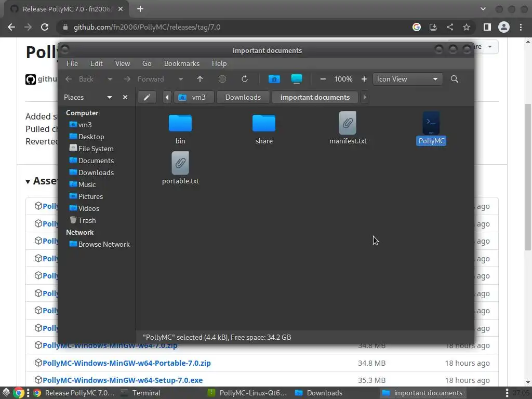The width and height of the screenshot is (532, 399).
Task: Open Back history dropdown arrow
Action: click(110, 79)
